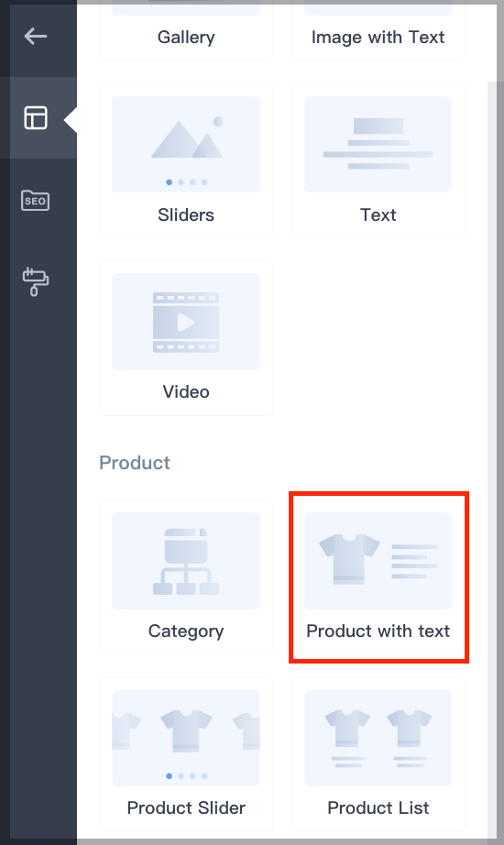Click the T-shirt icon in Product with text
Screen dimensions: 504x845
pos(349,559)
